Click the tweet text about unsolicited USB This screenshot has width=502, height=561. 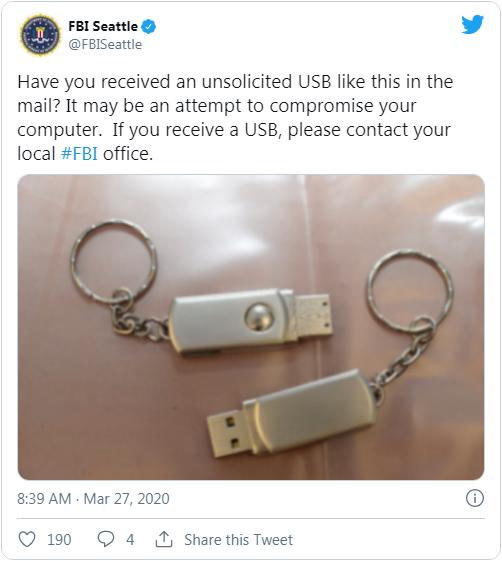click(x=235, y=118)
